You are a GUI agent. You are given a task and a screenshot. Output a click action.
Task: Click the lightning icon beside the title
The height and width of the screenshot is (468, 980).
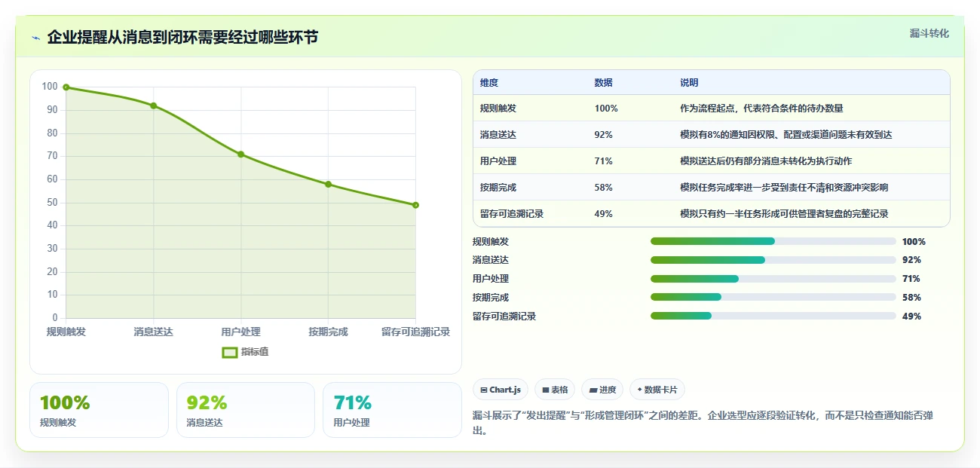(x=35, y=38)
